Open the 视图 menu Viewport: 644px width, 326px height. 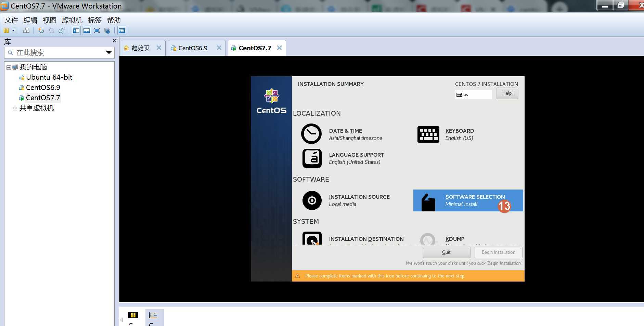tap(50, 20)
